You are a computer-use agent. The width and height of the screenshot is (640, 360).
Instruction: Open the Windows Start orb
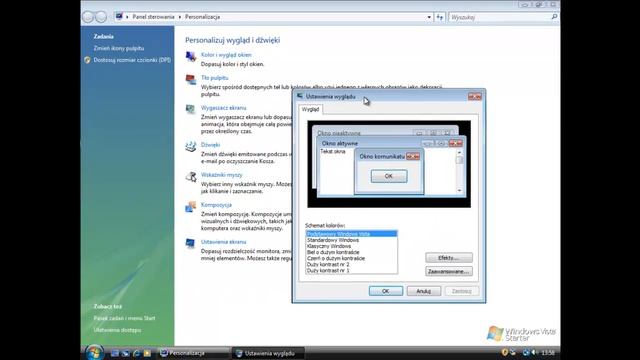pyautogui.click(x=94, y=353)
